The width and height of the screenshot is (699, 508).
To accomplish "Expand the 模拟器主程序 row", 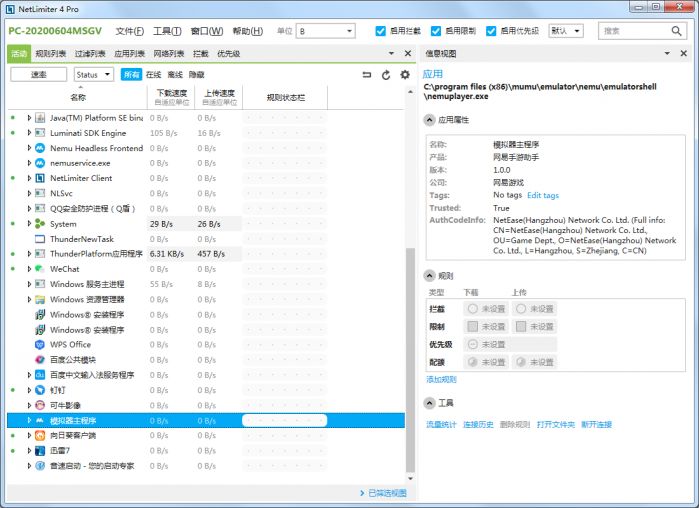I will [x=29, y=420].
